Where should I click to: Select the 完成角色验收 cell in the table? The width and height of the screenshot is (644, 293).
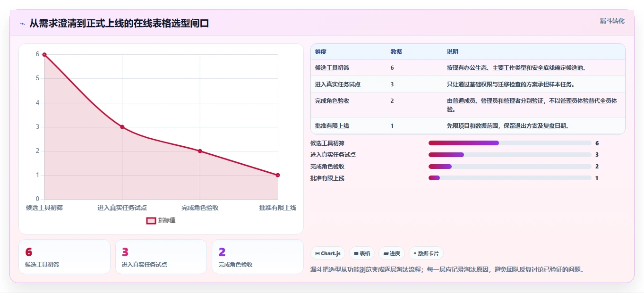pyautogui.click(x=332, y=101)
